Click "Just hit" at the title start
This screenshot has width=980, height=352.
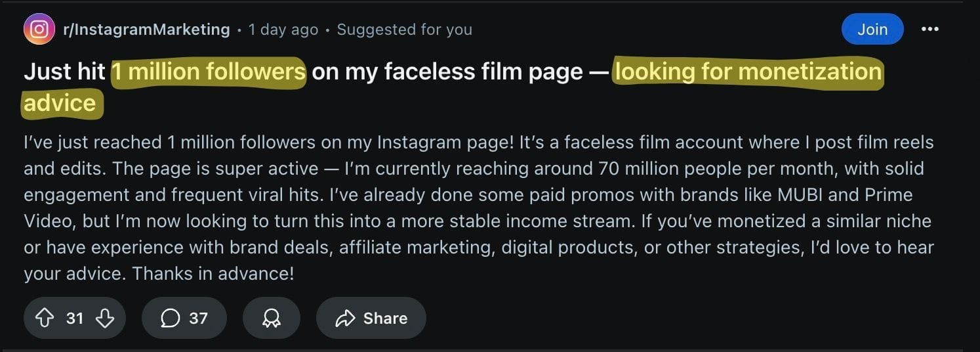[x=64, y=72]
